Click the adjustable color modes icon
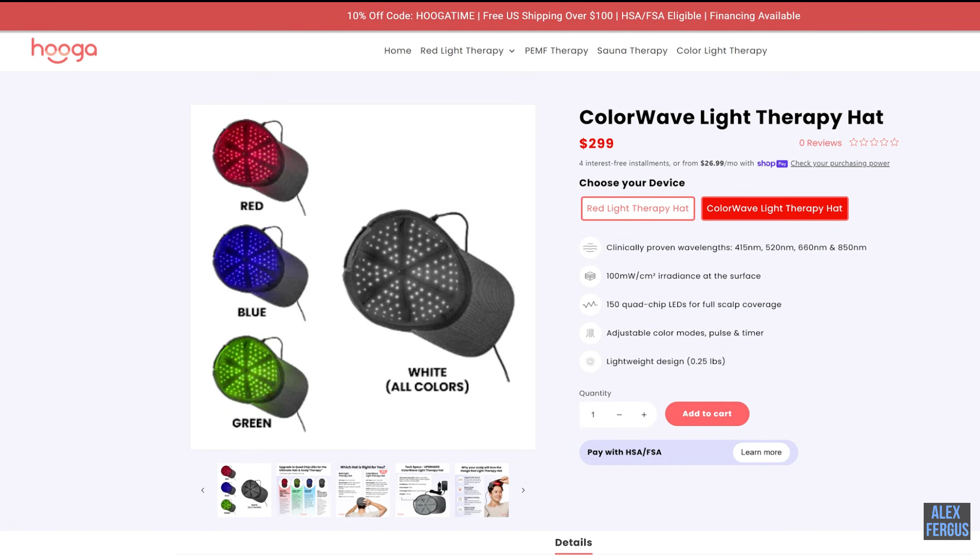This screenshot has width=980, height=556. 590,333
